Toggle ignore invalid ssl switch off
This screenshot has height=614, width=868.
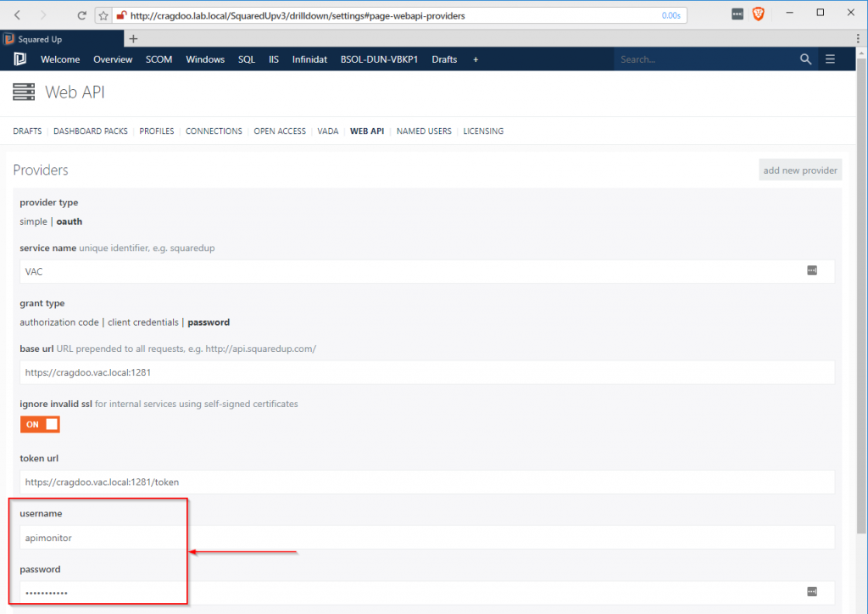[x=40, y=424]
